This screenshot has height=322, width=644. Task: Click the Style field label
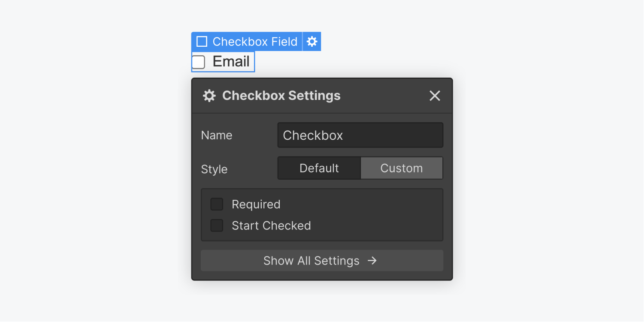[x=214, y=169]
